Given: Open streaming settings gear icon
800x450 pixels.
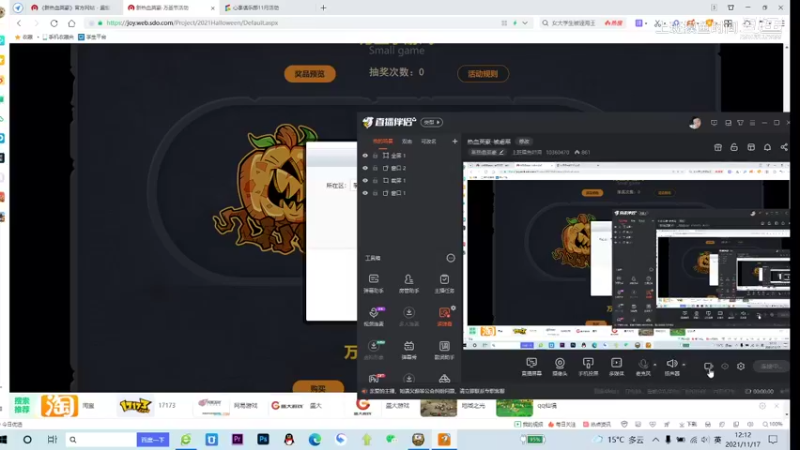Looking at the screenshot, I should pyautogui.click(x=741, y=366).
